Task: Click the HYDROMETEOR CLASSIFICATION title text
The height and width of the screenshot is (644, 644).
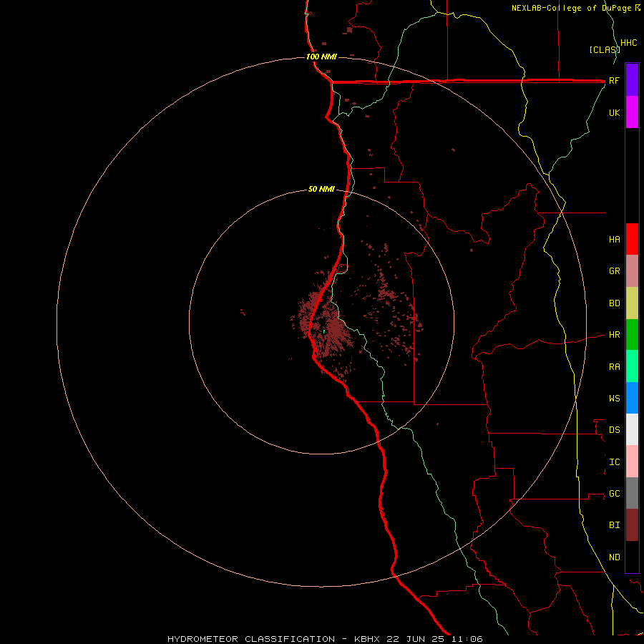Action: 251,639
